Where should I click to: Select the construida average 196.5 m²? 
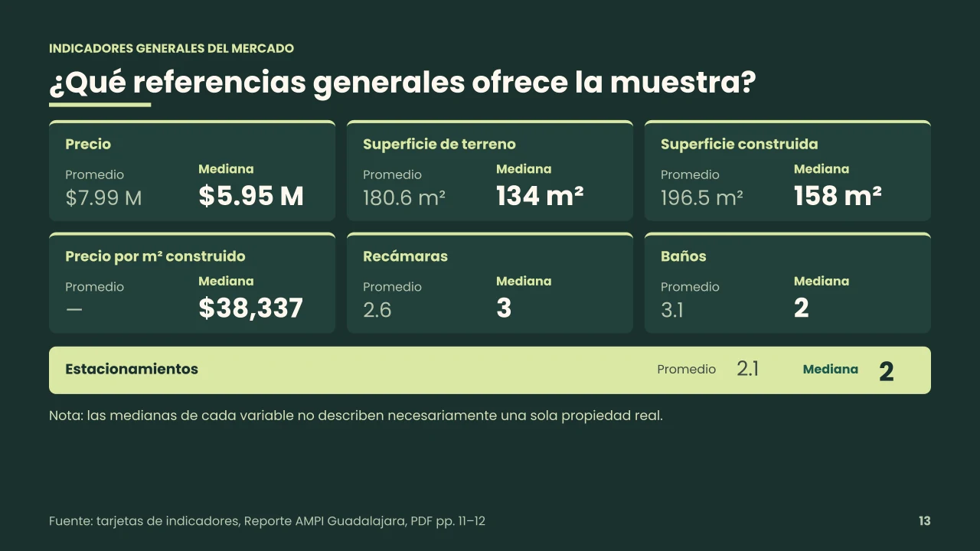(702, 198)
